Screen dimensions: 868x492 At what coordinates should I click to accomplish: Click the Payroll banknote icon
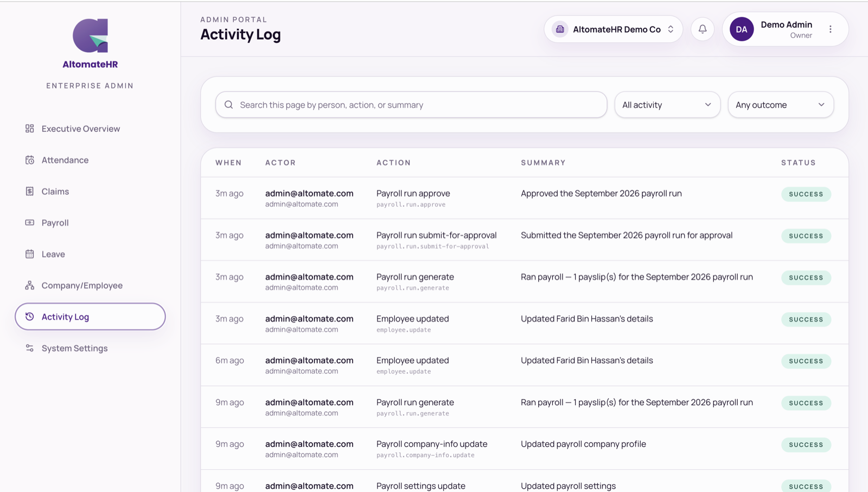pos(30,223)
